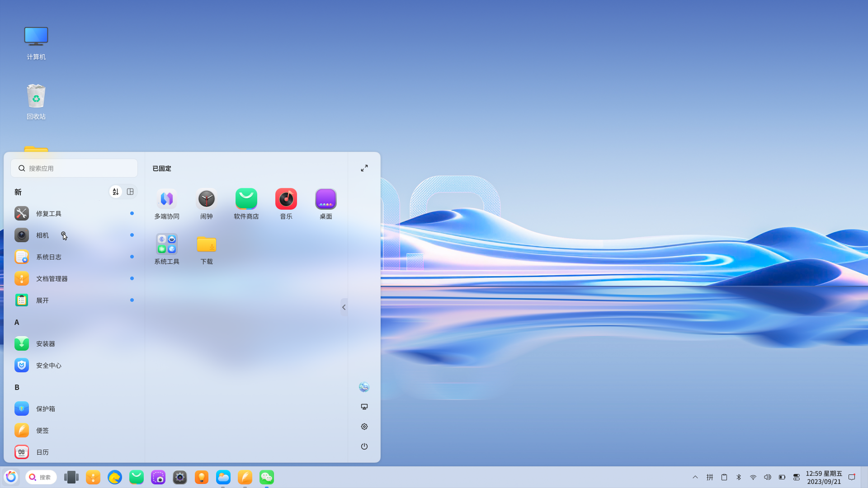The height and width of the screenshot is (488, 868).
Task: Switch app list to category grid view
Action: click(x=130, y=192)
